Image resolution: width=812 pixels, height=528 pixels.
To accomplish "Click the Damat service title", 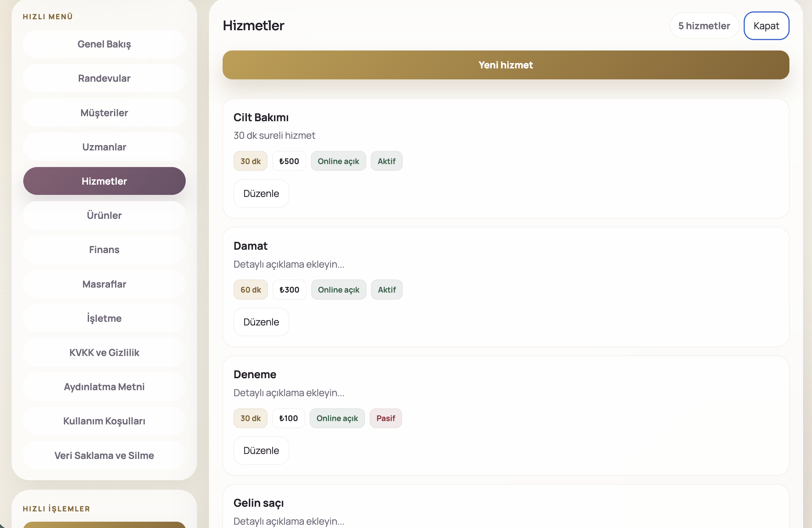I will point(251,246).
